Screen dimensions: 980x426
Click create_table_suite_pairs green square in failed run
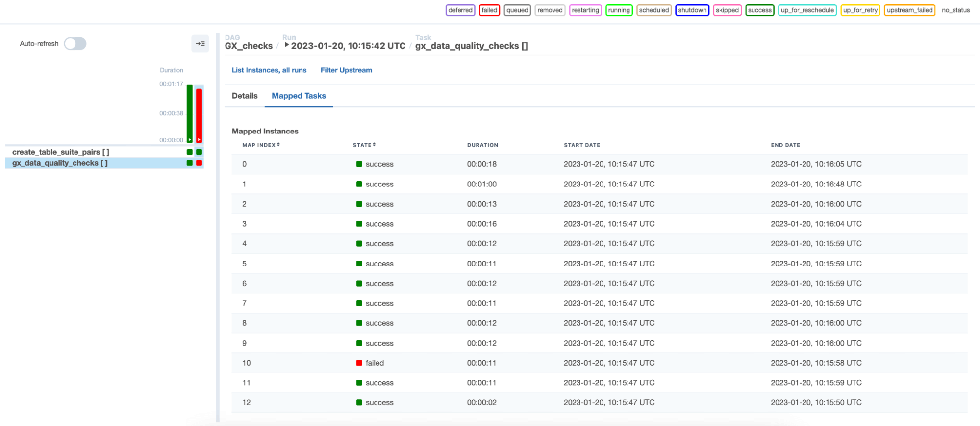click(199, 152)
